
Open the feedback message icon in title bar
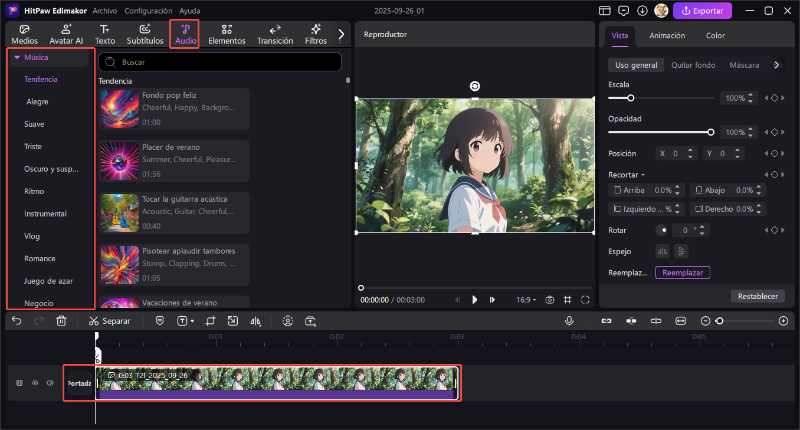tap(623, 11)
